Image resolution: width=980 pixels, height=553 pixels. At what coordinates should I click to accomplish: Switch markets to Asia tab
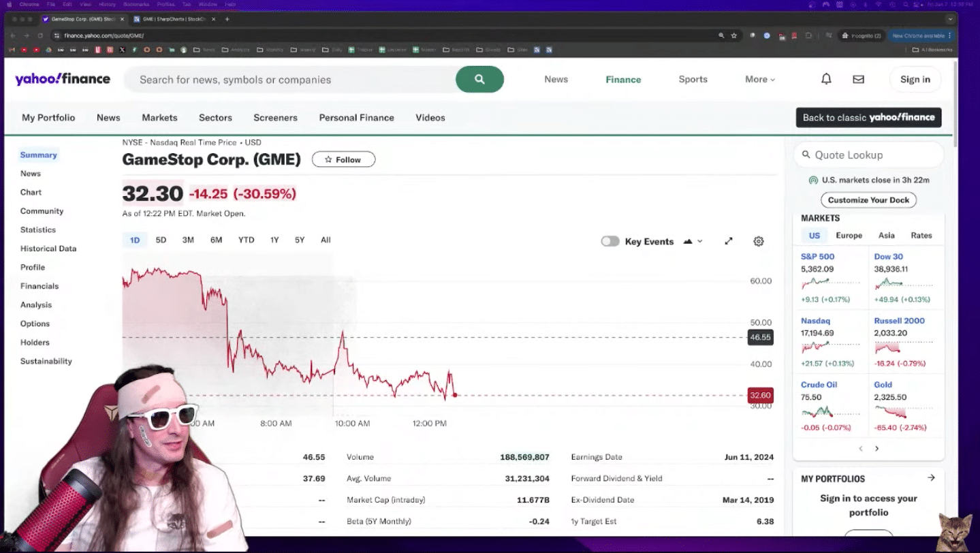886,235
